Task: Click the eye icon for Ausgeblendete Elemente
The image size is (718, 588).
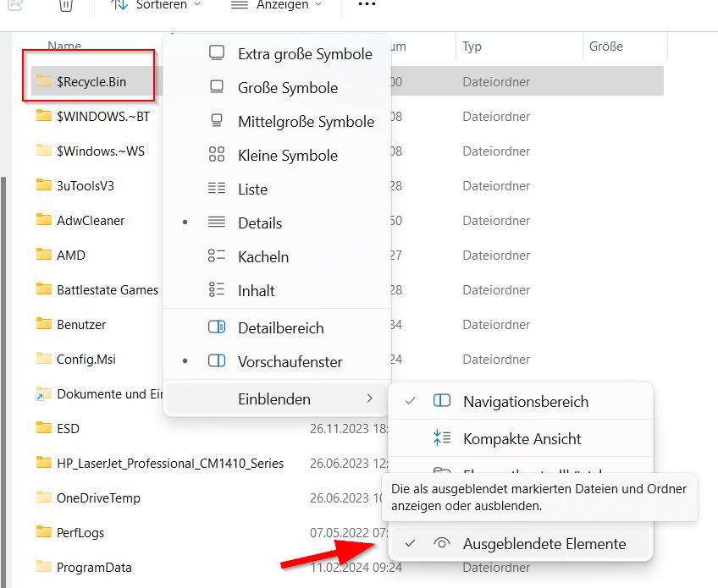Action: tap(442, 543)
